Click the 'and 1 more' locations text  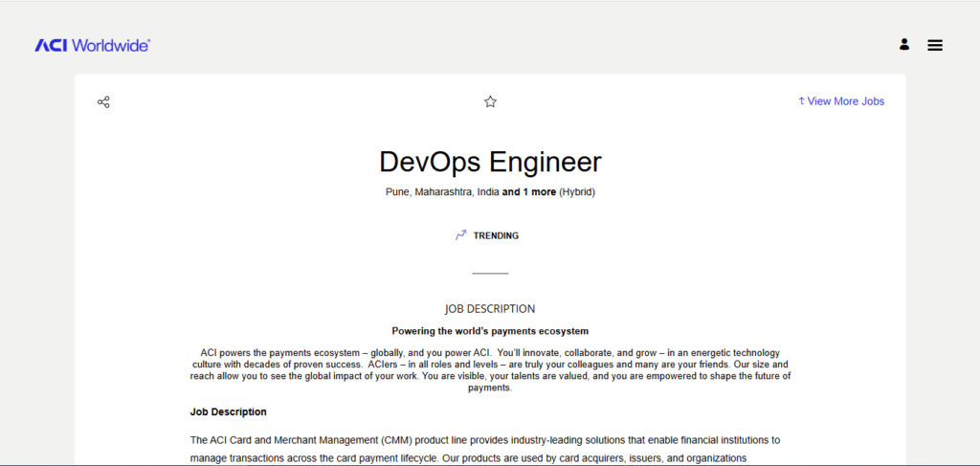tap(528, 192)
